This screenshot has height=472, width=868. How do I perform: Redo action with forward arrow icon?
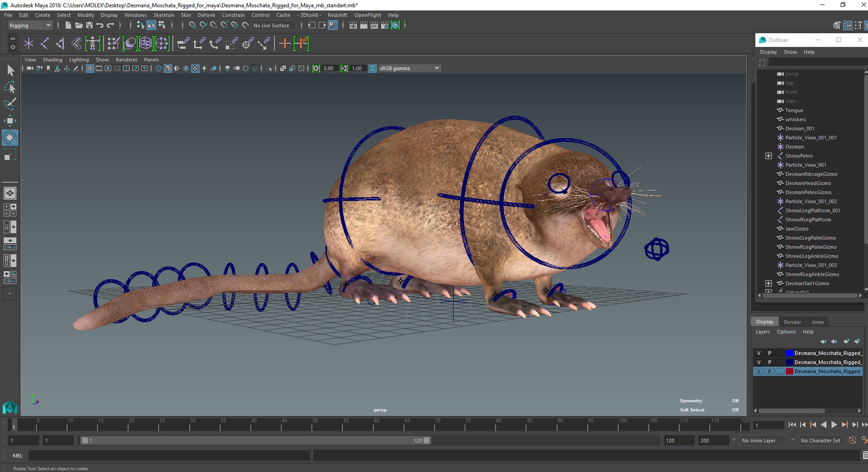[110, 26]
